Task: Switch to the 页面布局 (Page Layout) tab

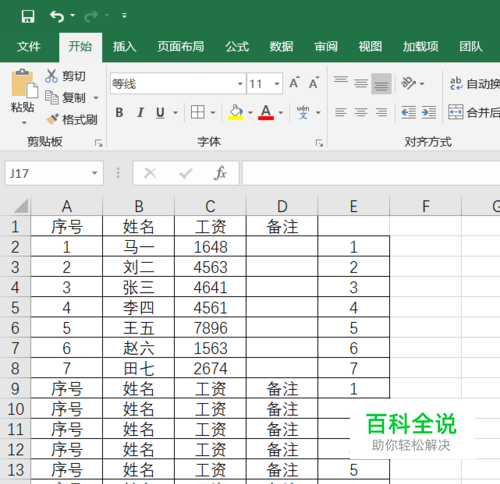Action: [x=181, y=47]
